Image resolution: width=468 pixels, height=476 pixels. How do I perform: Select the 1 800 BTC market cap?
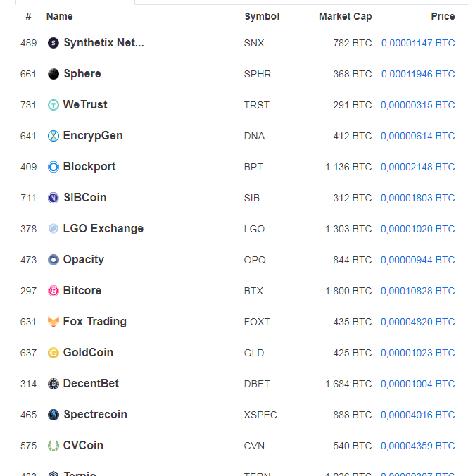click(x=348, y=291)
